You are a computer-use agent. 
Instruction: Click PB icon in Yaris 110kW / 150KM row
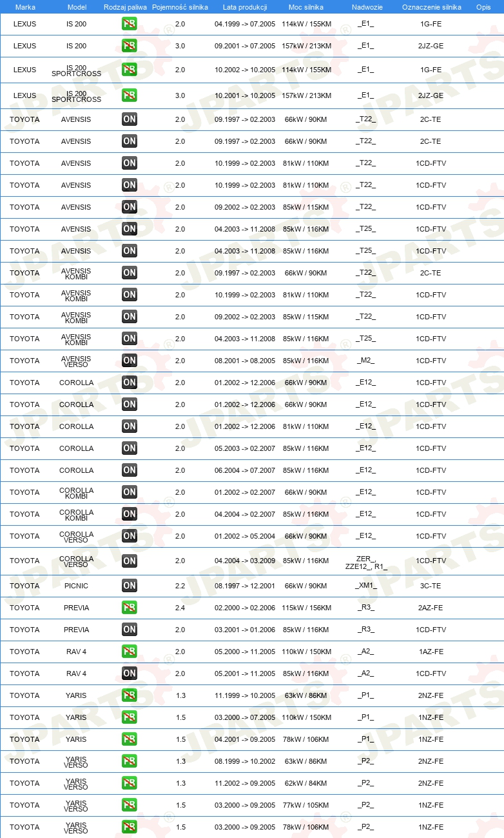point(130,717)
